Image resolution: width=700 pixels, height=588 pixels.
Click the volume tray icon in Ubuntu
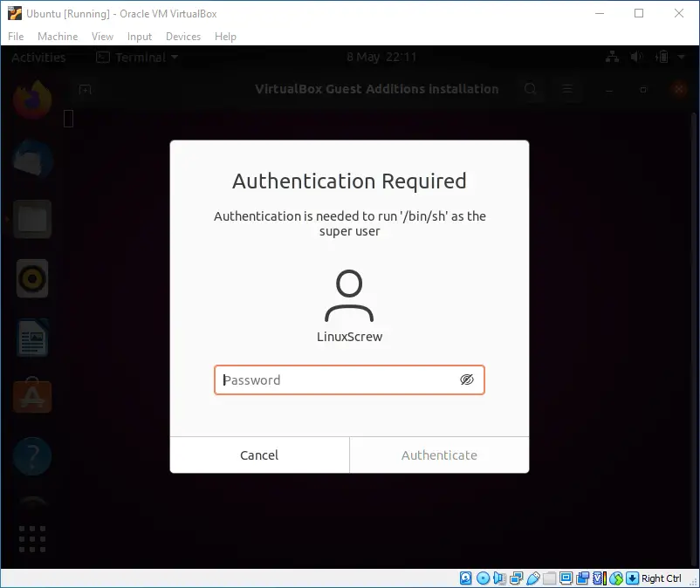(x=636, y=57)
